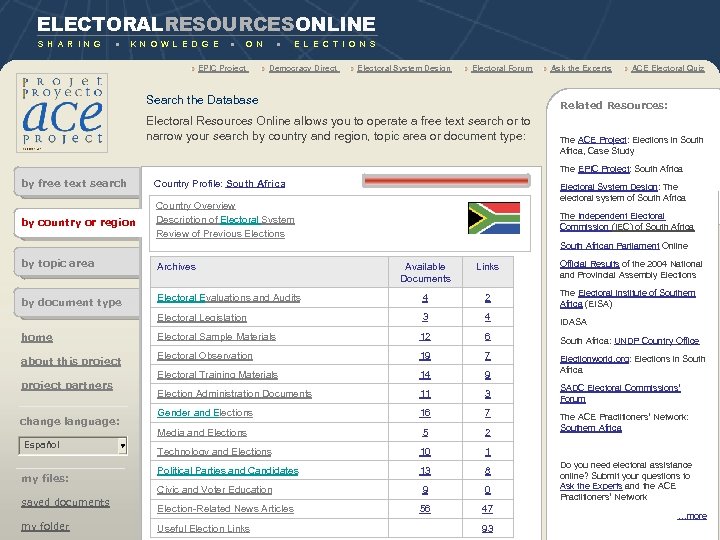Image resolution: width=720 pixels, height=540 pixels.
Task: Open Official Results 2004 elections link
Action: (589, 264)
